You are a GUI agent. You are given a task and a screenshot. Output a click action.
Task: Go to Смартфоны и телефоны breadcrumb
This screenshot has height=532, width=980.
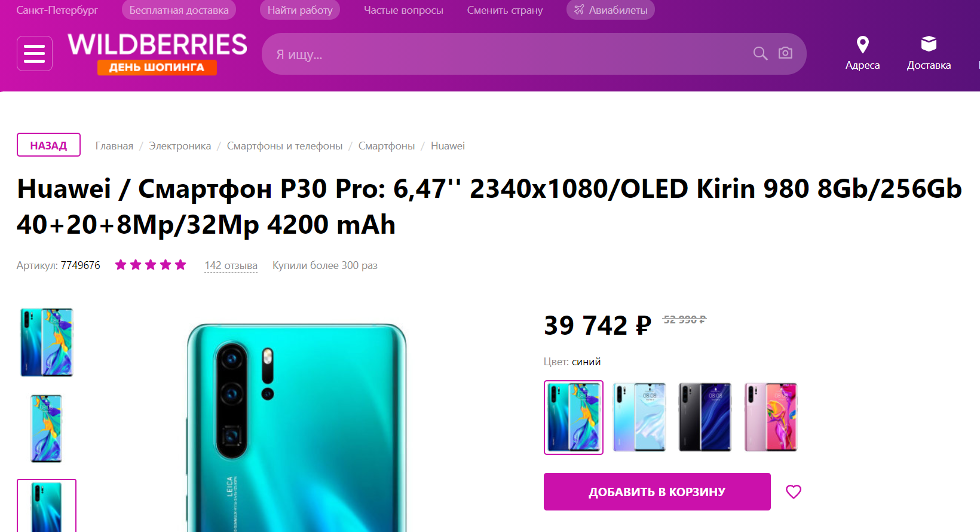tap(284, 146)
